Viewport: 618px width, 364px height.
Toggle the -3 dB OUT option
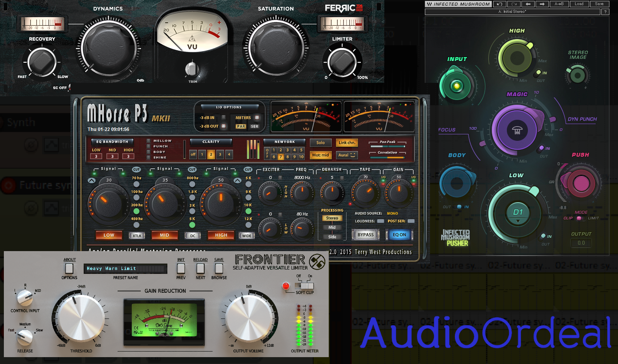tap(223, 126)
